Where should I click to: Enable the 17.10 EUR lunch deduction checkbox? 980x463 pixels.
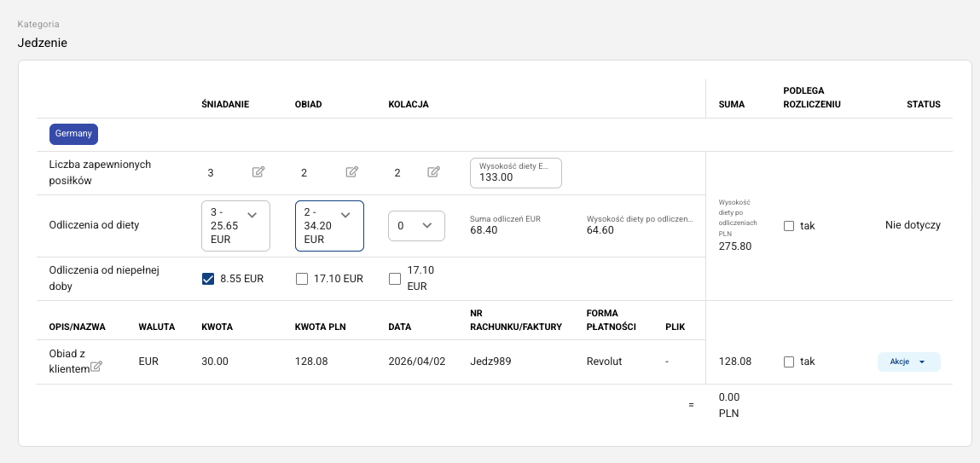[x=301, y=278]
